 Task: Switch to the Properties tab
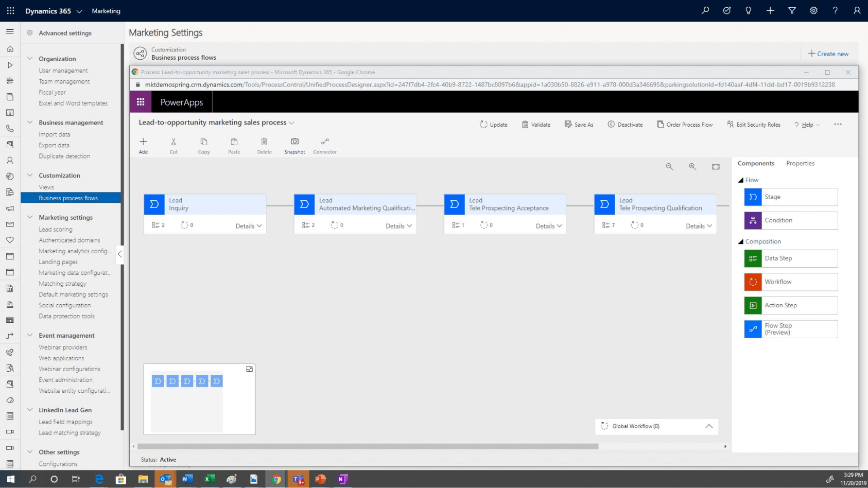coord(800,164)
